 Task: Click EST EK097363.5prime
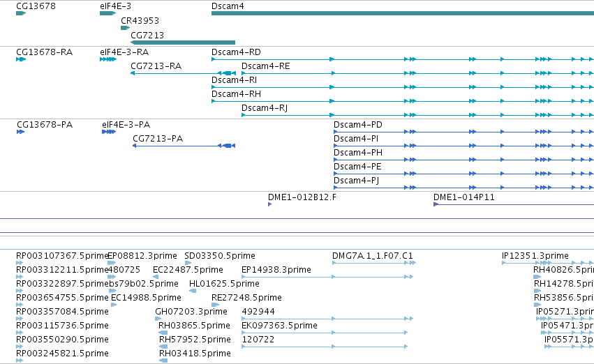click(279, 326)
